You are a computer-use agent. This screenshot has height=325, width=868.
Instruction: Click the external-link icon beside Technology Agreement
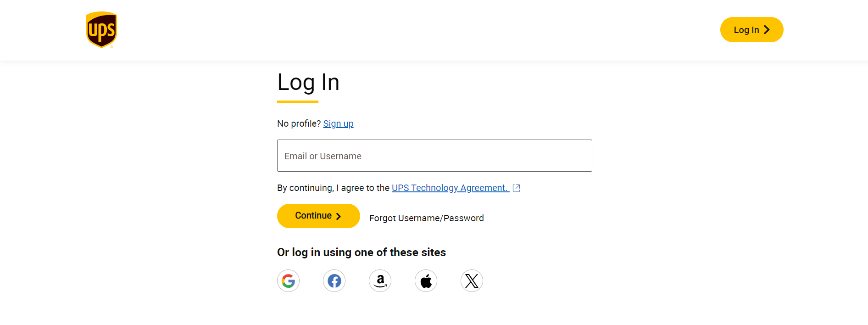516,188
